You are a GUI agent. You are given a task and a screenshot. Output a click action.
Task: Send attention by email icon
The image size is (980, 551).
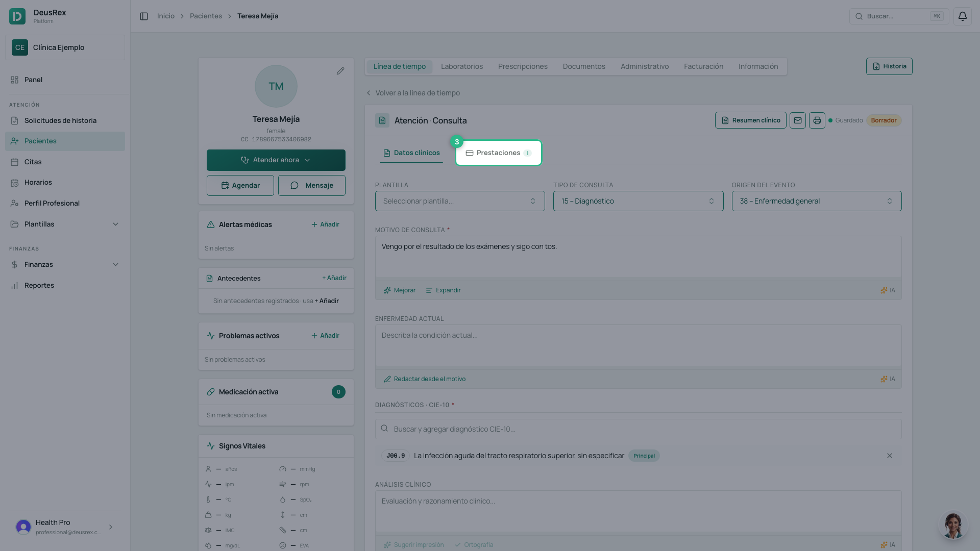(x=798, y=120)
